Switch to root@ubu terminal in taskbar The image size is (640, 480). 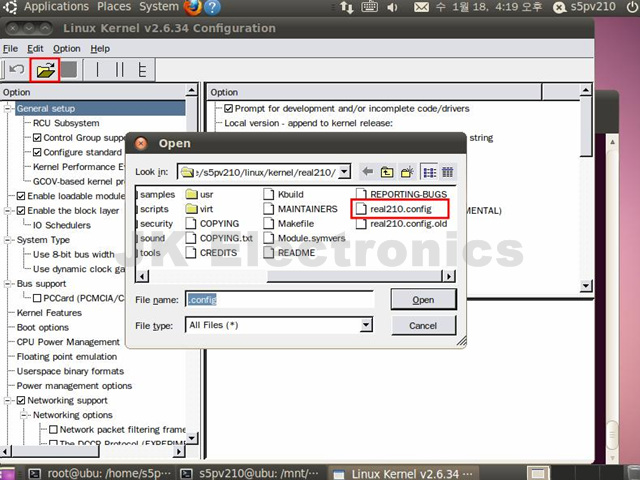[101, 473]
